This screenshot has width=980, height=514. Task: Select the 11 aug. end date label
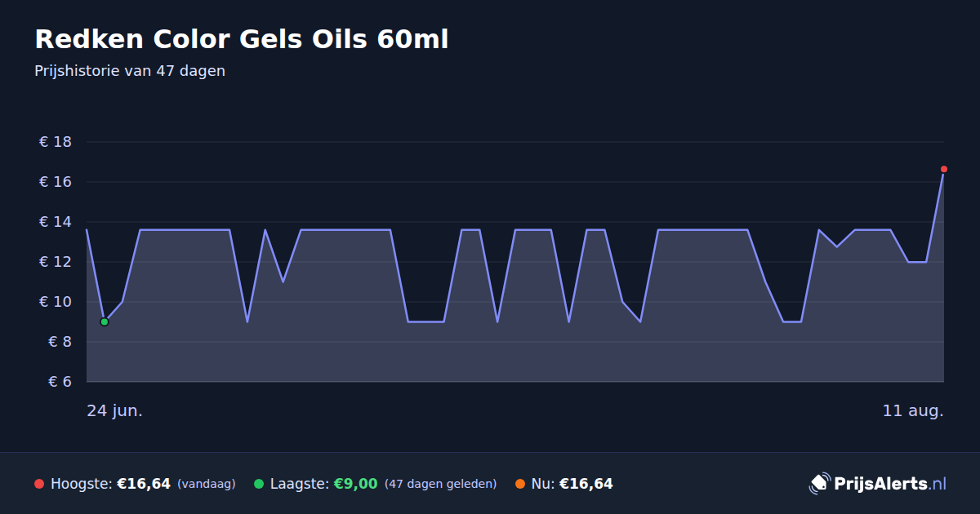pos(913,410)
